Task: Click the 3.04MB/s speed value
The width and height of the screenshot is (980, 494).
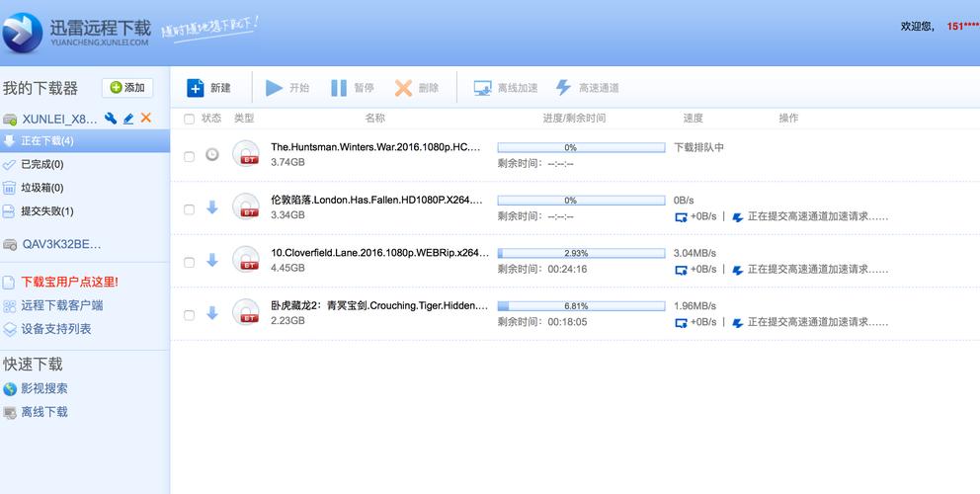Action: pos(695,253)
